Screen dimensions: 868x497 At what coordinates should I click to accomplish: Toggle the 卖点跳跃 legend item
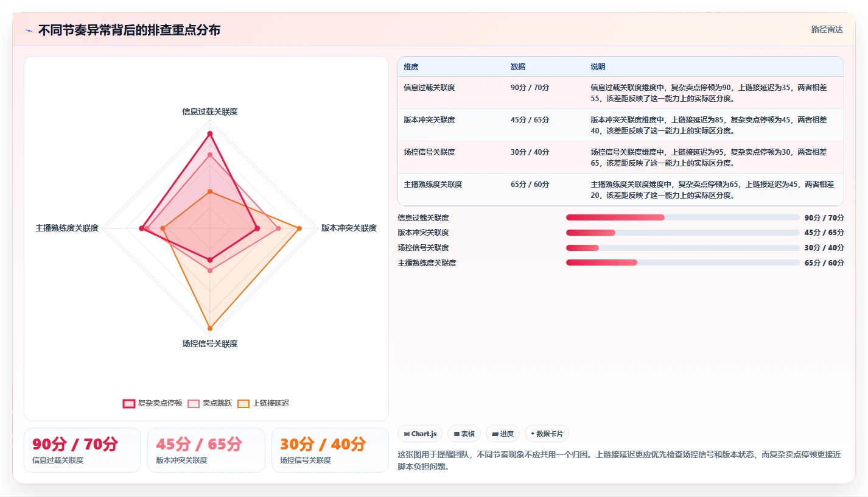(209, 403)
